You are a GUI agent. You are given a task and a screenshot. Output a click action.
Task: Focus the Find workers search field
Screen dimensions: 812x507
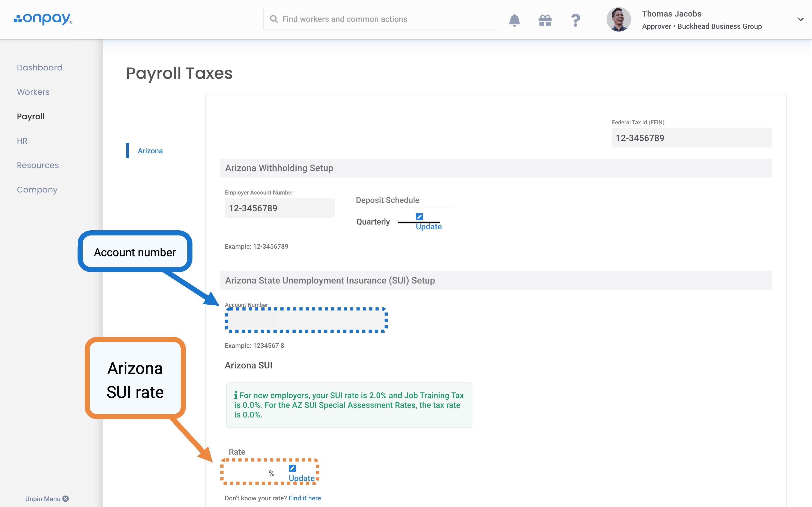tap(379, 19)
